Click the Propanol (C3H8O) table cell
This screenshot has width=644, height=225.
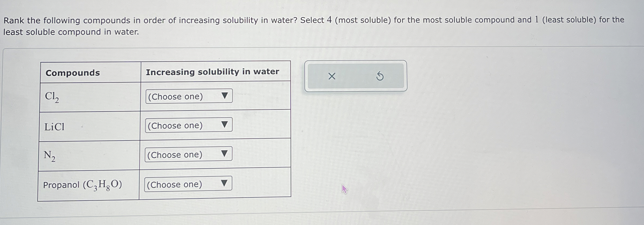pos(82,184)
